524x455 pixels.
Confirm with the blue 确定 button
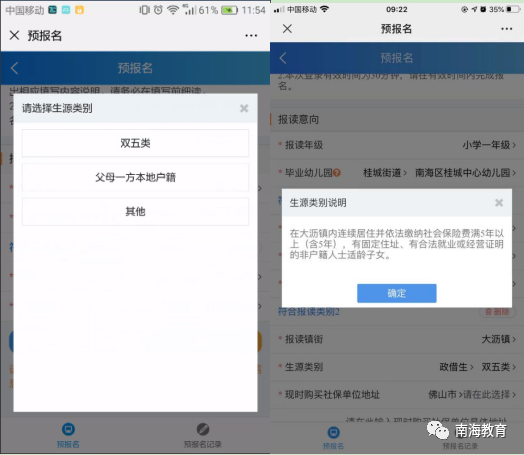coord(397,293)
